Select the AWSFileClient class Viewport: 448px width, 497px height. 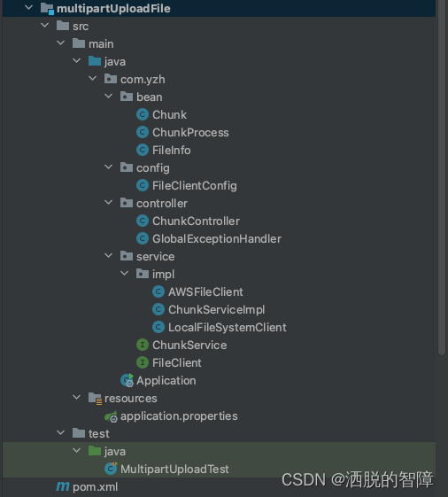[205, 292]
